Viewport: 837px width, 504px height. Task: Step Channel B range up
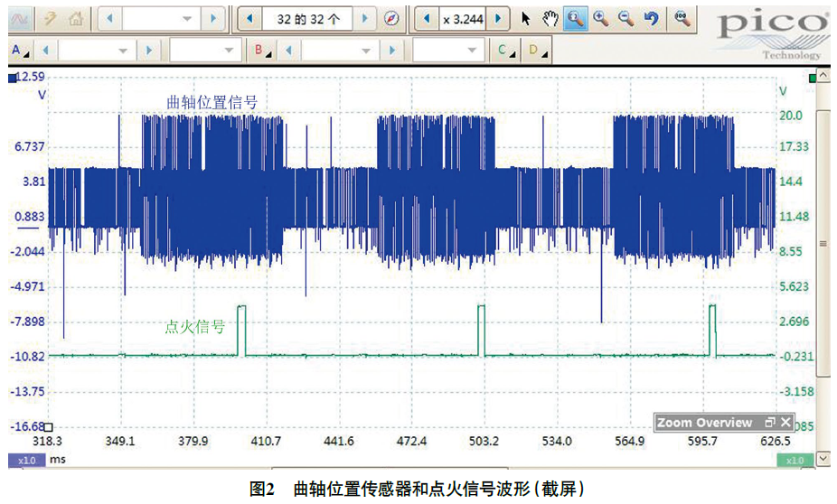tap(392, 51)
